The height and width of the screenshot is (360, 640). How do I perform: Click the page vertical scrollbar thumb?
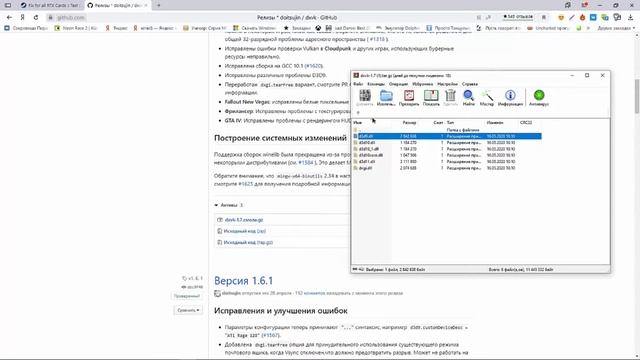[637, 96]
